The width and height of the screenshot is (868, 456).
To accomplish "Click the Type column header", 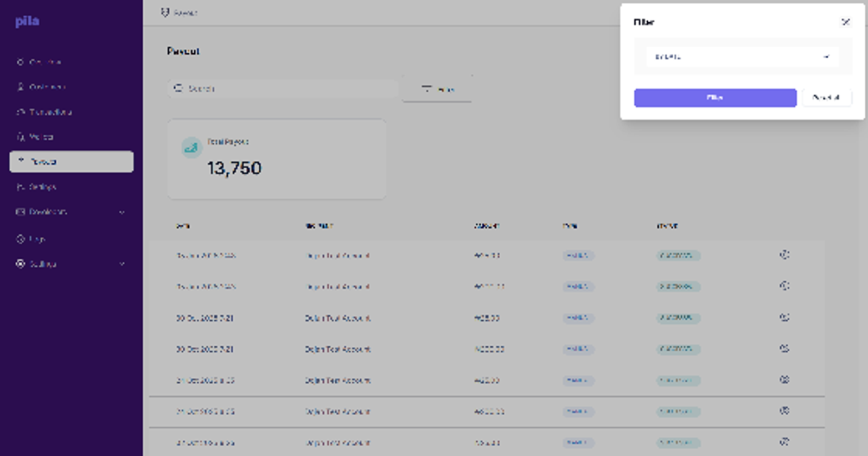I will [x=570, y=226].
